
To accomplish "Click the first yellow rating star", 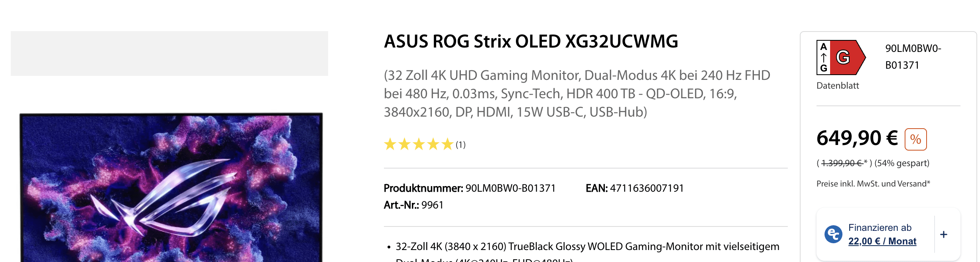I will [390, 144].
